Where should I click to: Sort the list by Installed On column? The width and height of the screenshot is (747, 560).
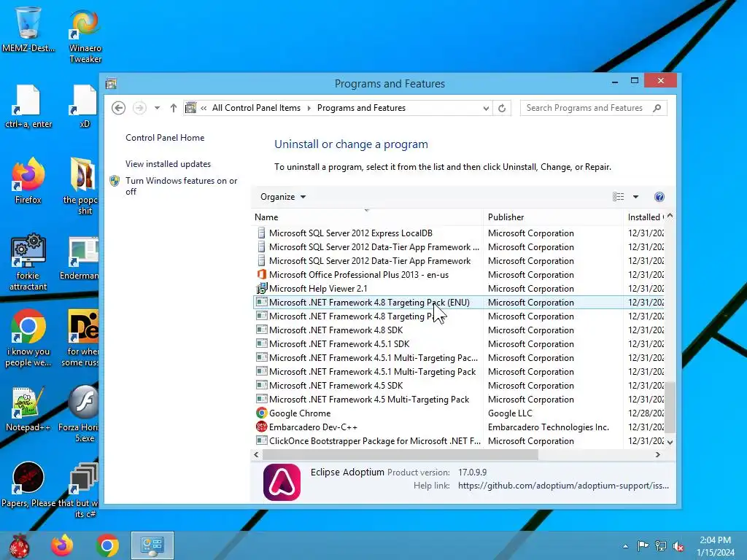tap(644, 217)
